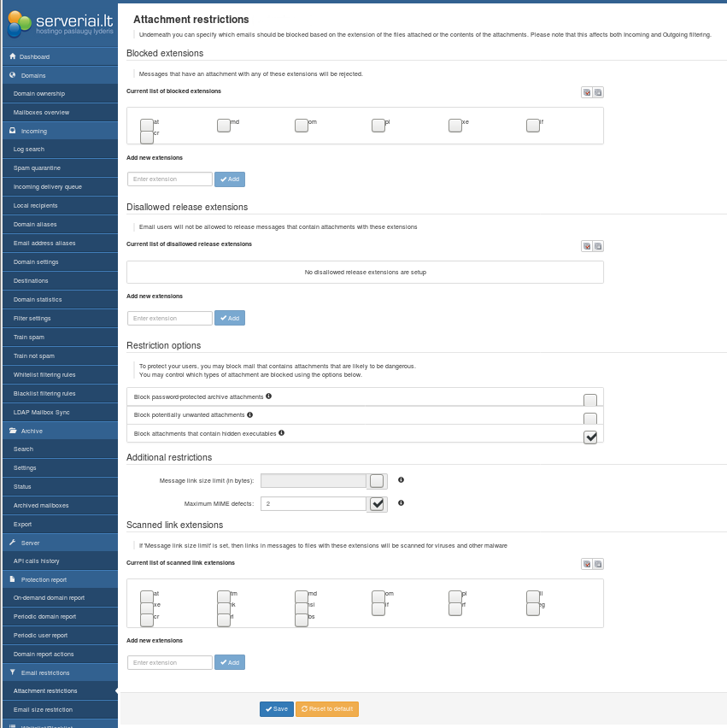The height and width of the screenshot is (728, 727).
Task: Click the disallowed release extension input field
Action: 170,318
